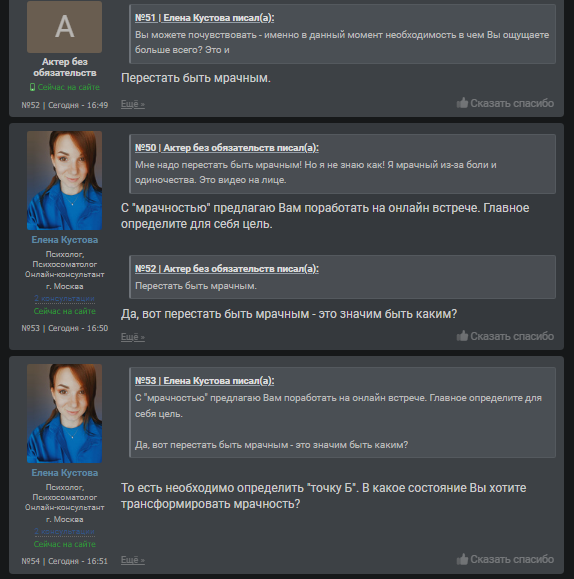
Task: Click the green mobile phone status icon
Action: click(32, 87)
